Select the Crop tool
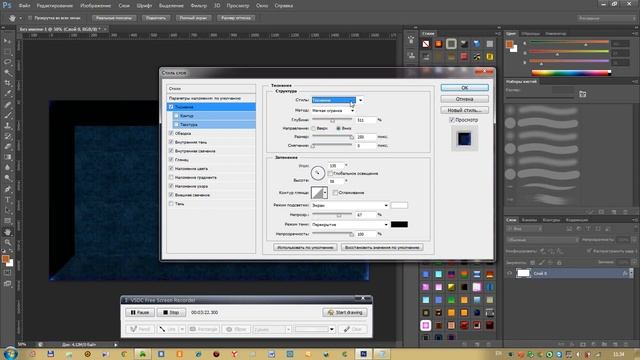Screen dimensions: 640x360 (x=7, y=83)
